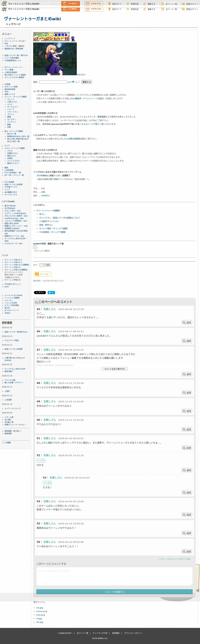Share page with X ポスト button

[40, 293]
